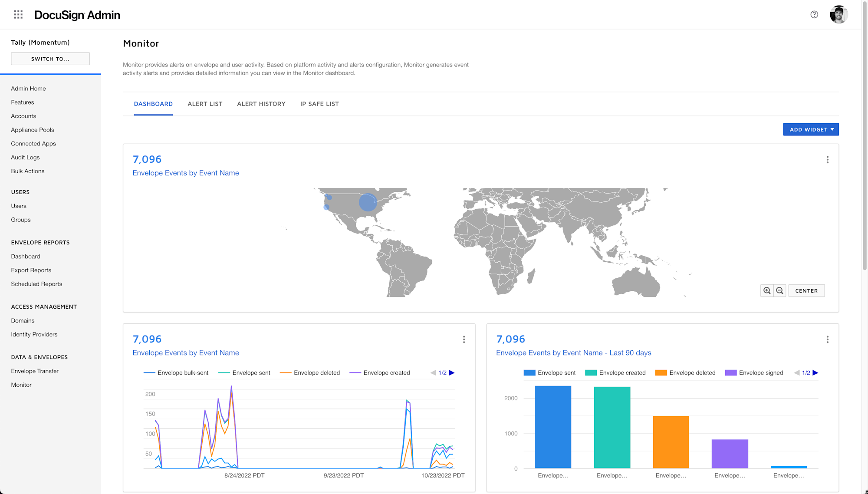Switch to the Alert List tab
This screenshot has height=494, width=868.
[205, 104]
